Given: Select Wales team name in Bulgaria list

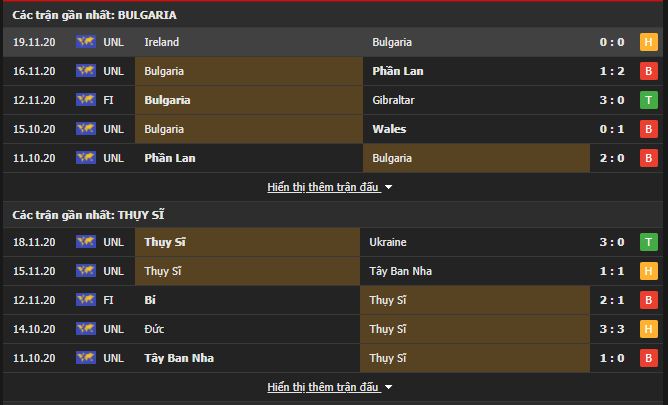Looking at the screenshot, I should 389,129.
